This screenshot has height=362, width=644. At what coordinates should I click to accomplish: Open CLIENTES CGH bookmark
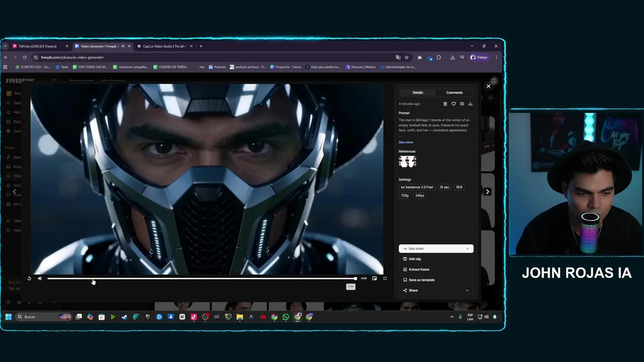click(33, 67)
